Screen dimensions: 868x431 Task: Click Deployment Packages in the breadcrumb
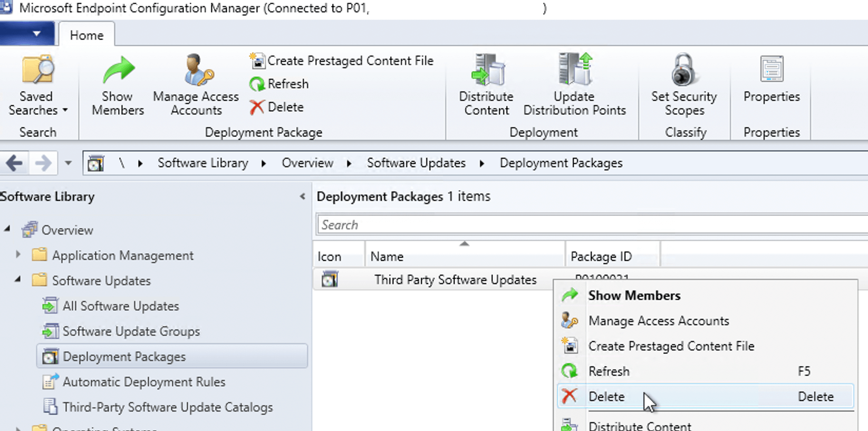[x=561, y=163]
